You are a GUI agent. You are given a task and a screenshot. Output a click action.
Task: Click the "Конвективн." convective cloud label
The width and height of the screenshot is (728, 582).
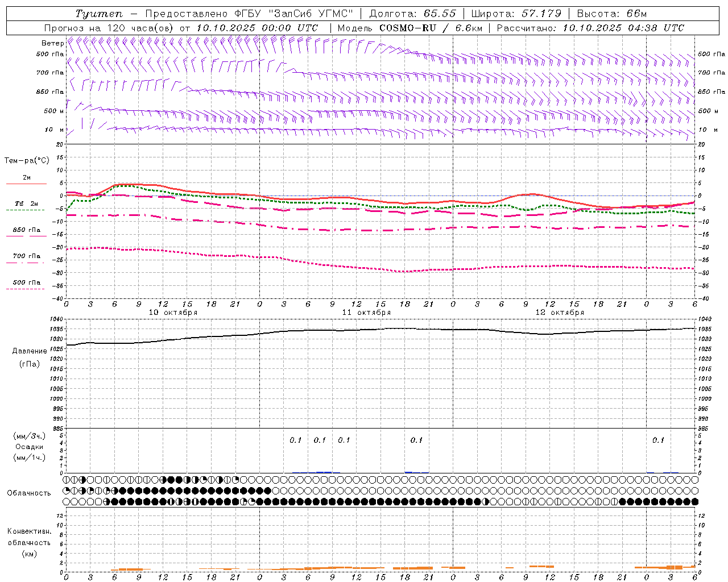click(30, 531)
